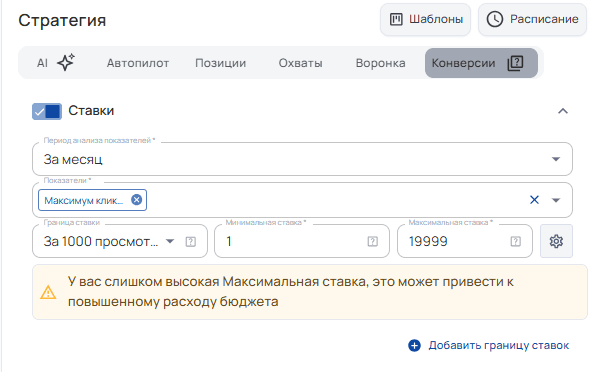Select the Воронка tab
The height and width of the screenshot is (372, 602).
pyautogui.click(x=380, y=63)
